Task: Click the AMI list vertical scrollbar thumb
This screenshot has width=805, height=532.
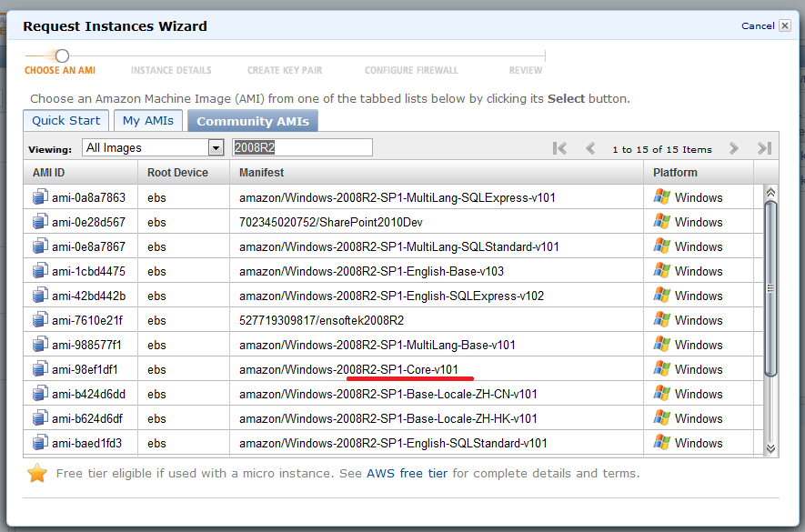Action: pos(770,288)
